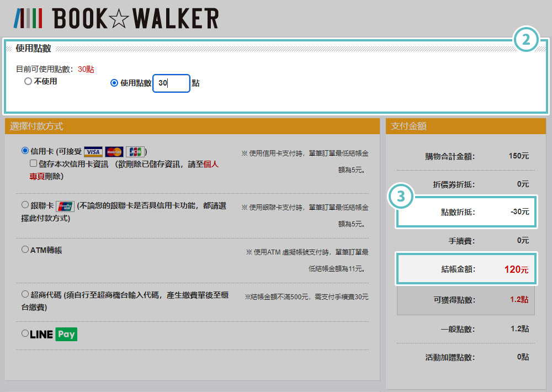Select the 不使用 points option
The width and height of the screenshot is (552, 392).
pos(28,82)
